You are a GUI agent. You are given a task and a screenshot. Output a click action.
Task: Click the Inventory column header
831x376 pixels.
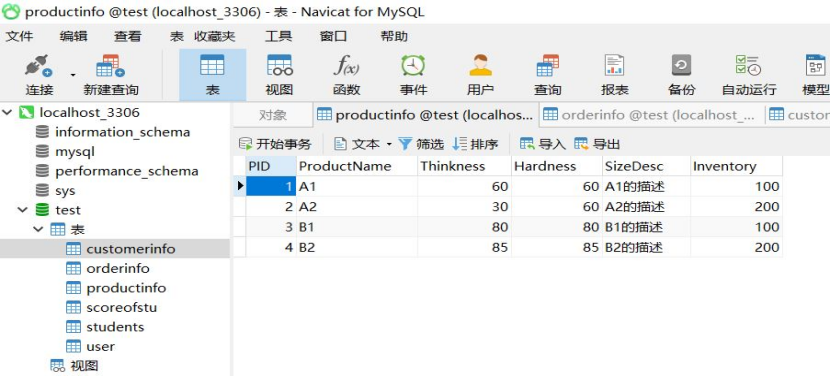coord(737,166)
